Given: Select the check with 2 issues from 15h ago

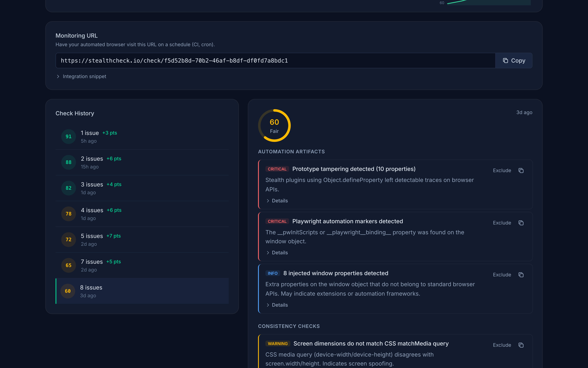Looking at the screenshot, I should pos(142,162).
